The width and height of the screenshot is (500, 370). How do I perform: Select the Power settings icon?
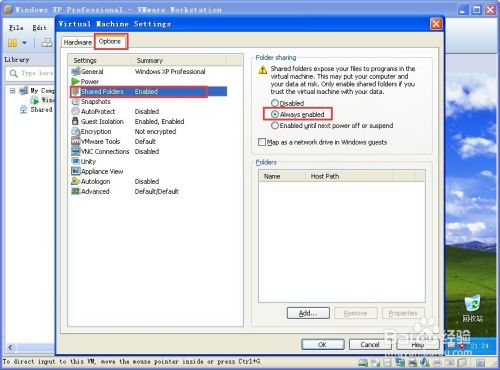(x=76, y=81)
